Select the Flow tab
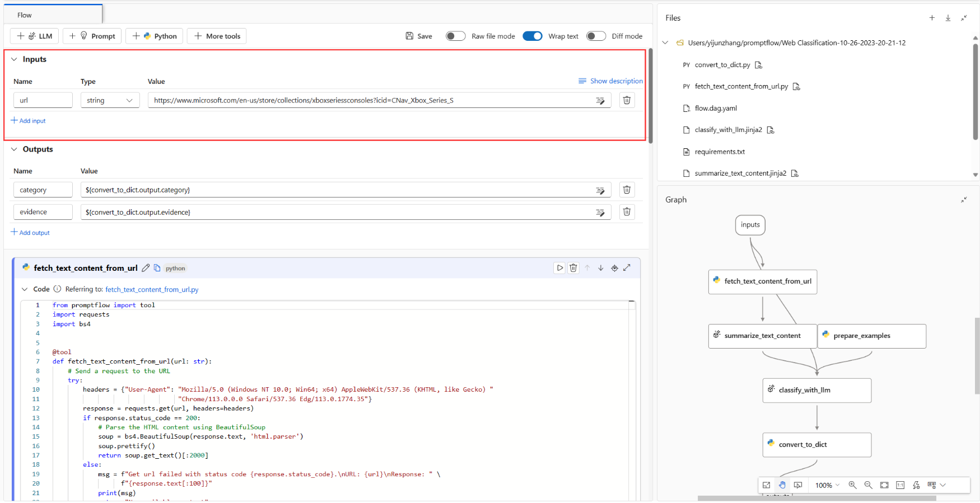The width and height of the screenshot is (980, 503). coord(25,15)
